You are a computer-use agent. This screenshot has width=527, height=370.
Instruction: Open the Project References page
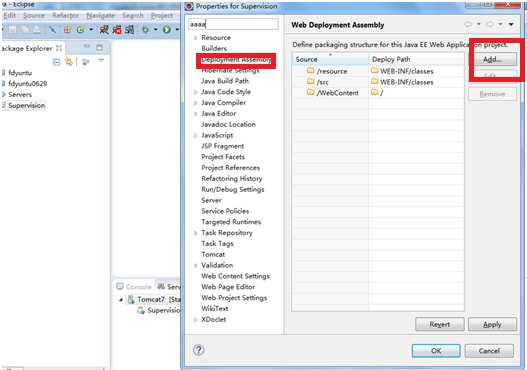pyautogui.click(x=231, y=168)
